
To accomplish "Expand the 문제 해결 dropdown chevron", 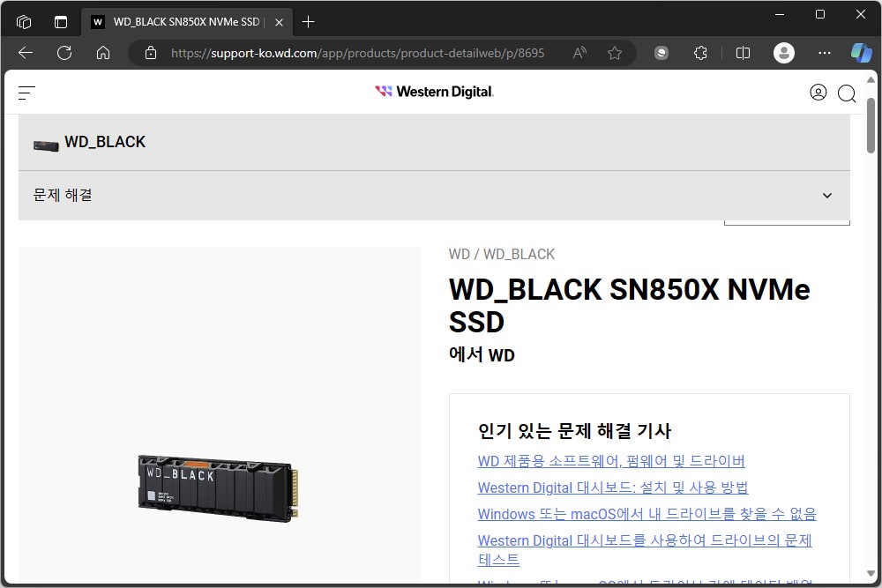I will (827, 196).
